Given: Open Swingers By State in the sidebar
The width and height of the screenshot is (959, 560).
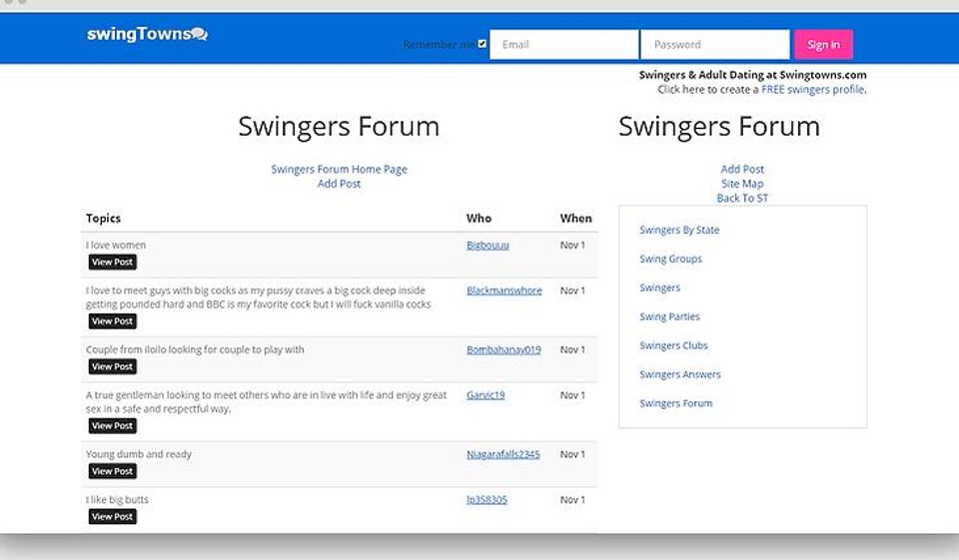Looking at the screenshot, I should click(x=679, y=231).
